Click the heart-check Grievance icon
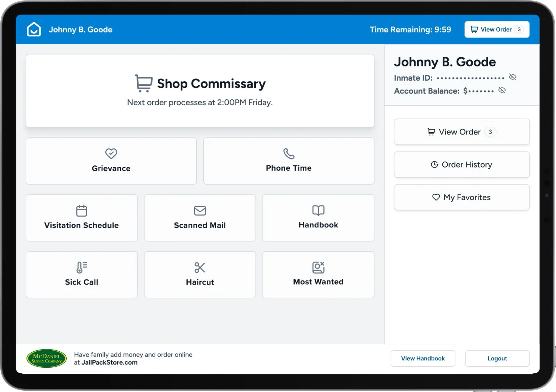The image size is (556, 392). pyautogui.click(x=111, y=153)
